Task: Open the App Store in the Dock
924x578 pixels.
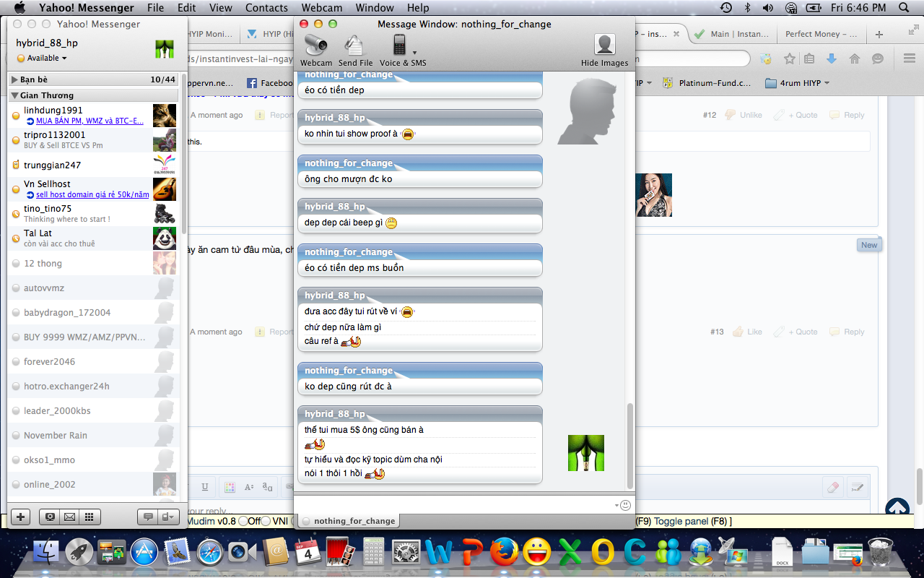Action: click(144, 553)
